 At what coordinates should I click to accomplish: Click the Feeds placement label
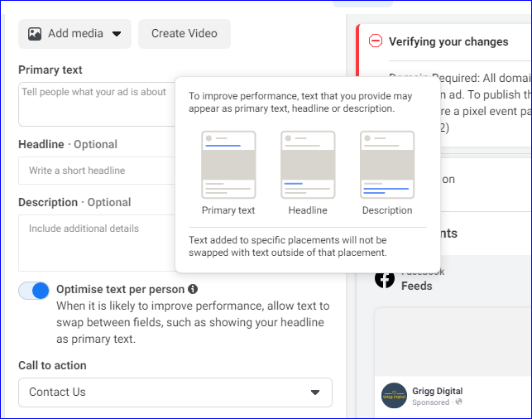(417, 286)
